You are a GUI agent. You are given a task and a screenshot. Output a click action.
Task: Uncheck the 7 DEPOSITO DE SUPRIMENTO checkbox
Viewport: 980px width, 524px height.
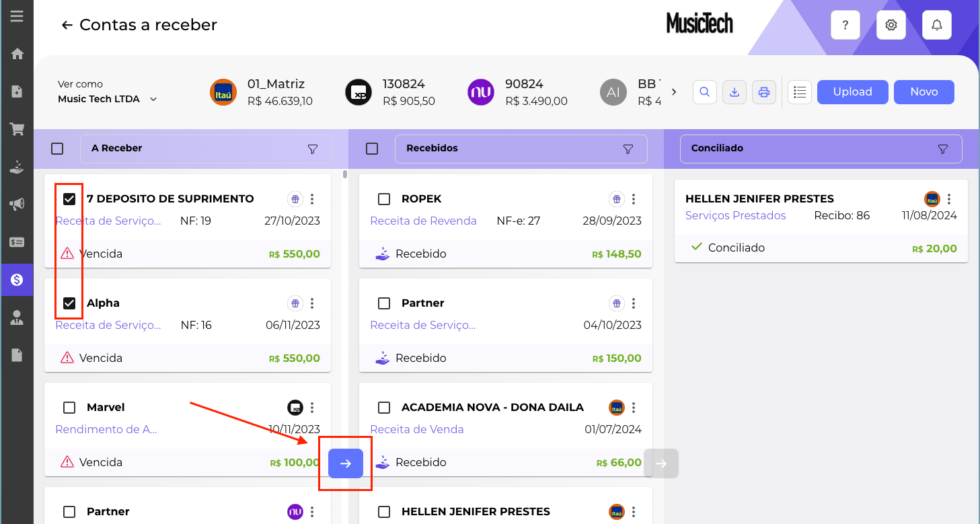pos(69,199)
